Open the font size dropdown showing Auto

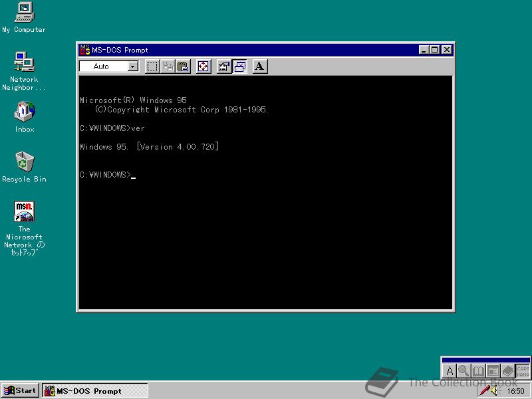pos(109,66)
